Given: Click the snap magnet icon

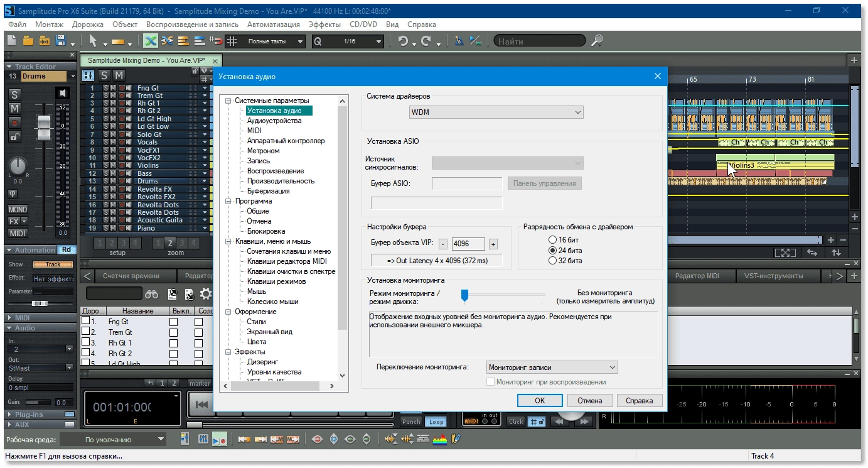Looking at the screenshot, I should point(216,41).
